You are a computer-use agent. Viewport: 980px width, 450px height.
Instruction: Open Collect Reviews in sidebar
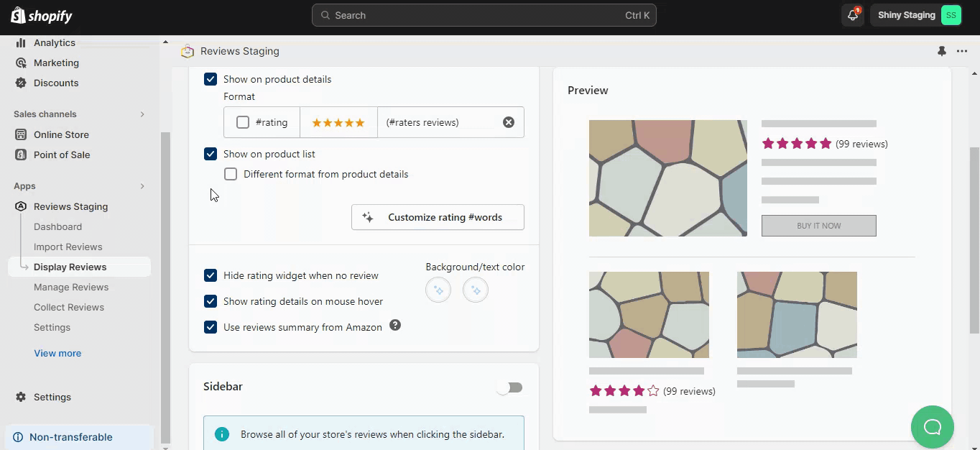[69, 307]
